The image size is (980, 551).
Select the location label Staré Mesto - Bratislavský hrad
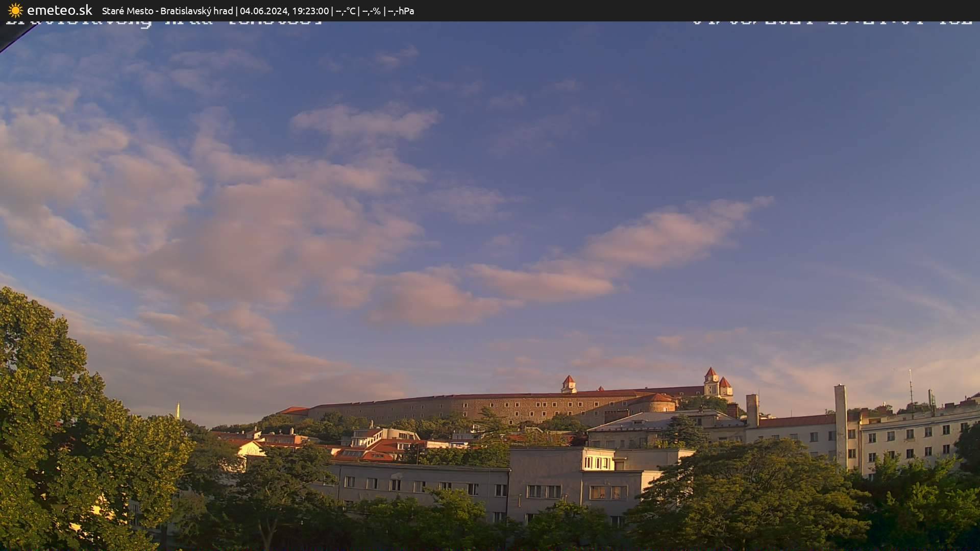click(168, 10)
